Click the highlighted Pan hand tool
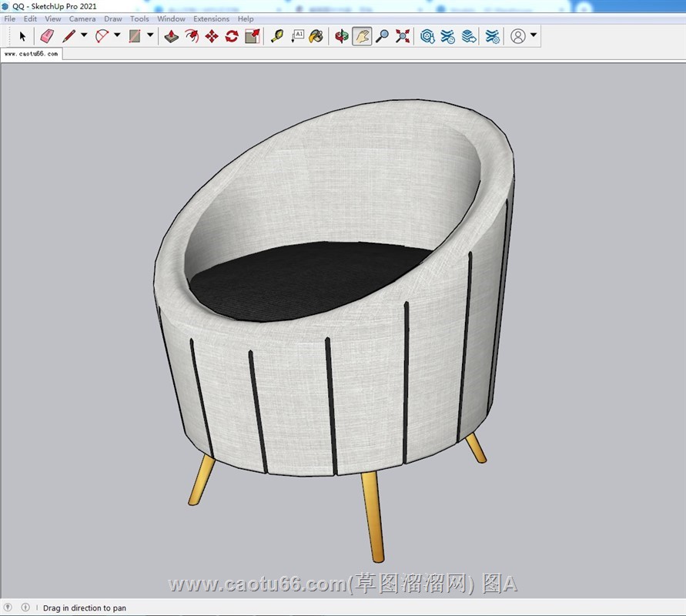The image size is (686, 616). pyautogui.click(x=363, y=36)
